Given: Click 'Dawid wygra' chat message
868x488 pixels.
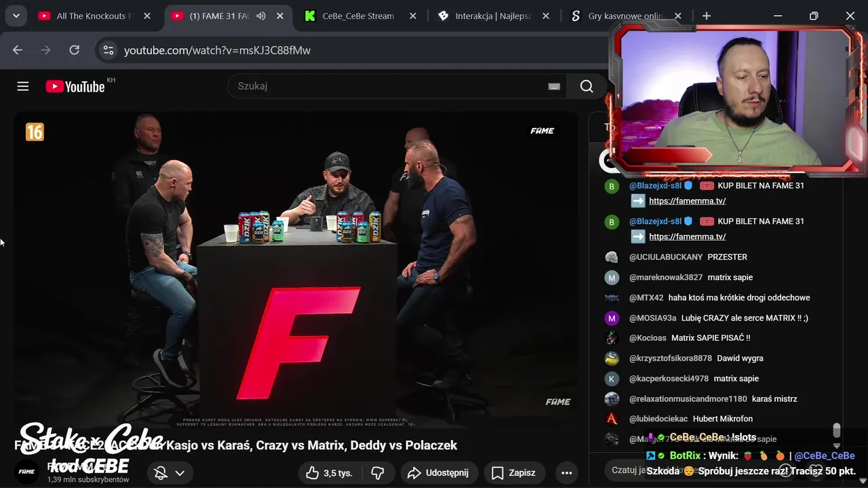Looking at the screenshot, I should point(741,358).
